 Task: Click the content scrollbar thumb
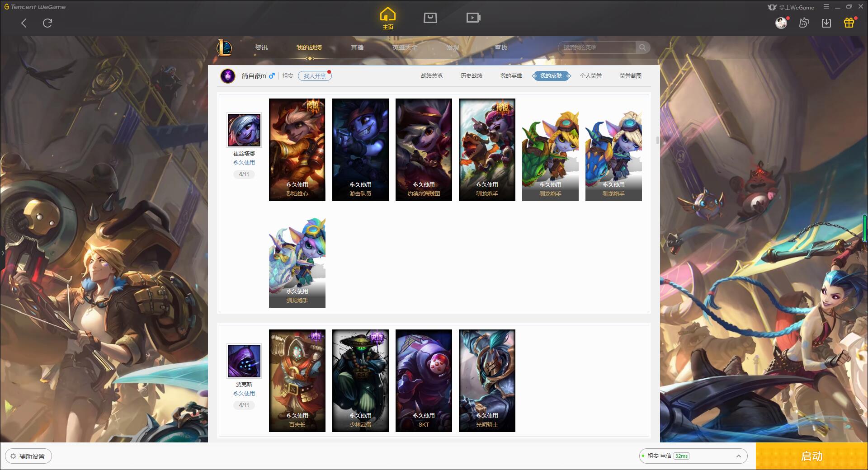657,141
